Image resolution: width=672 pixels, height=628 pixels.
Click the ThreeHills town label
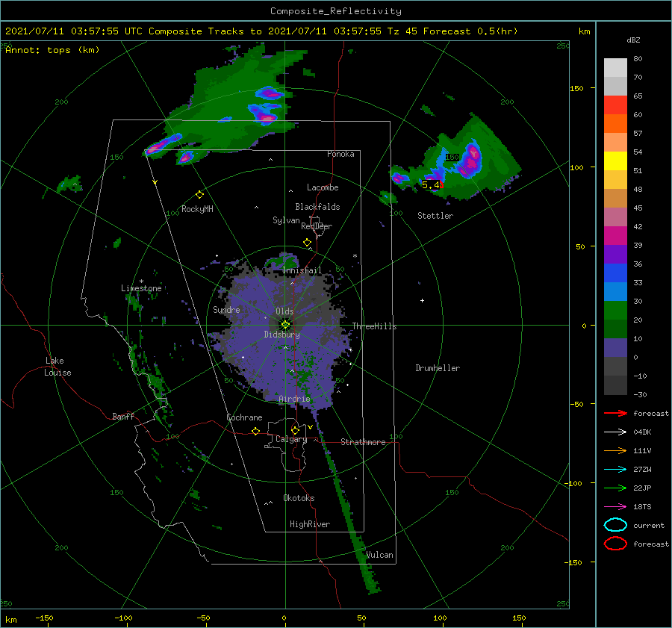coord(374,326)
